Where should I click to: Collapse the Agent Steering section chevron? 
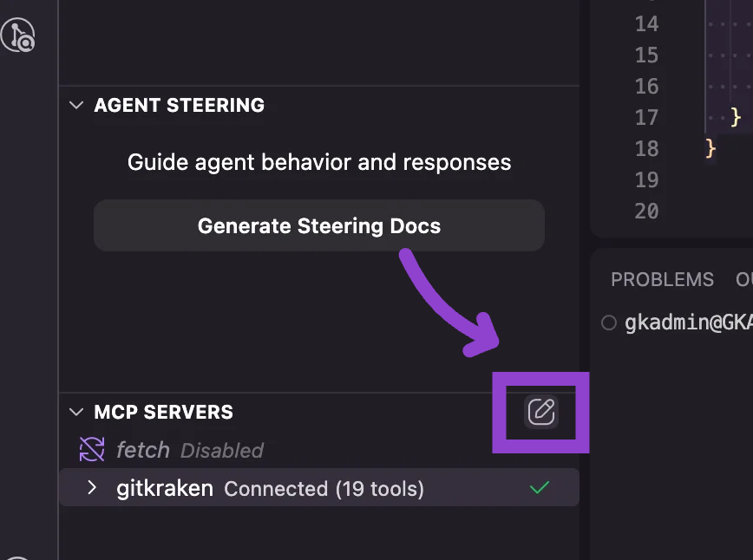click(x=77, y=106)
